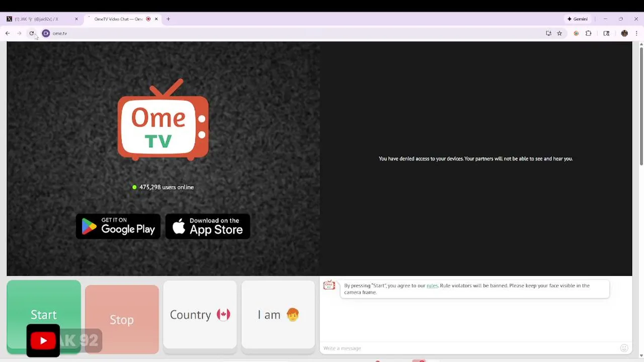
Task: Open the Gemini button
Action: tap(578, 19)
